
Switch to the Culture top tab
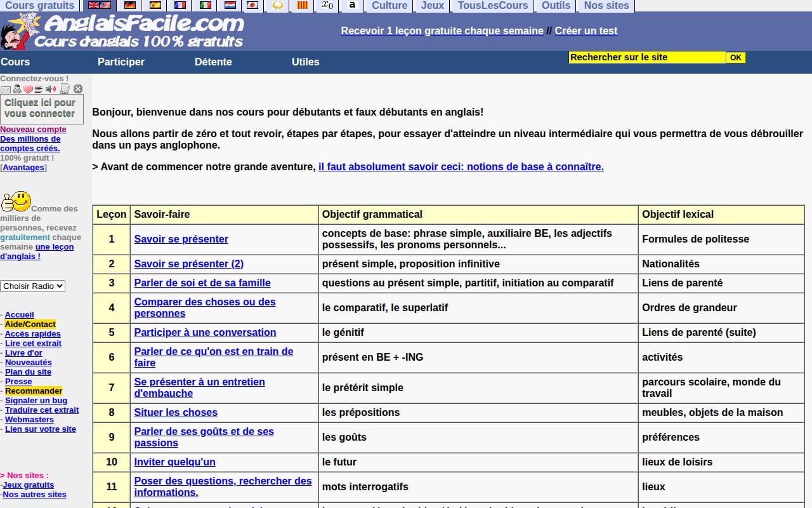[x=390, y=6]
